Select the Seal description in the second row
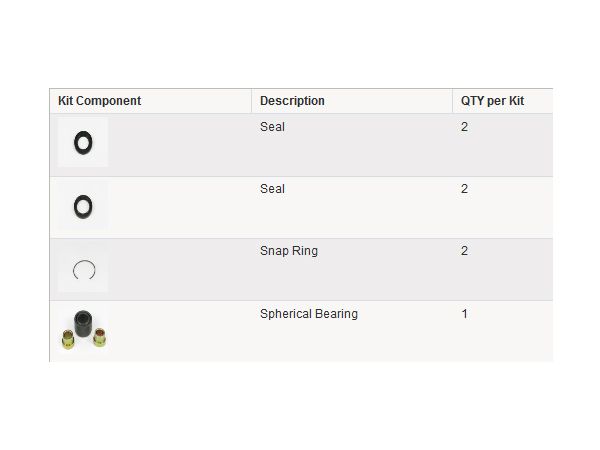The height and width of the screenshot is (450, 600). pos(272,189)
